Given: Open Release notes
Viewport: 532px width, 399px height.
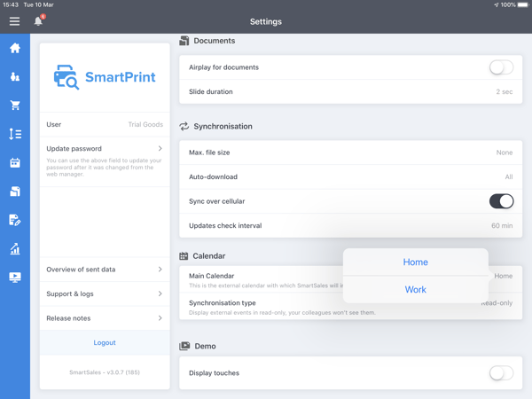Looking at the screenshot, I should click(x=105, y=318).
